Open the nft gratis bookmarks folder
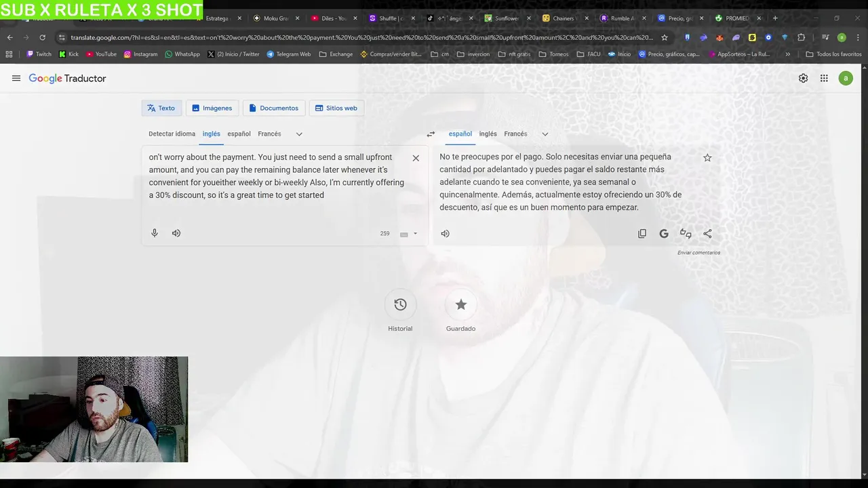The width and height of the screenshot is (868, 488). [514, 54]
